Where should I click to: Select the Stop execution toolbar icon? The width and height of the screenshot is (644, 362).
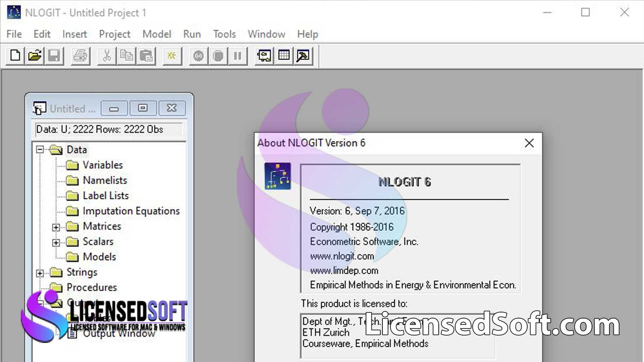(217, 56)
